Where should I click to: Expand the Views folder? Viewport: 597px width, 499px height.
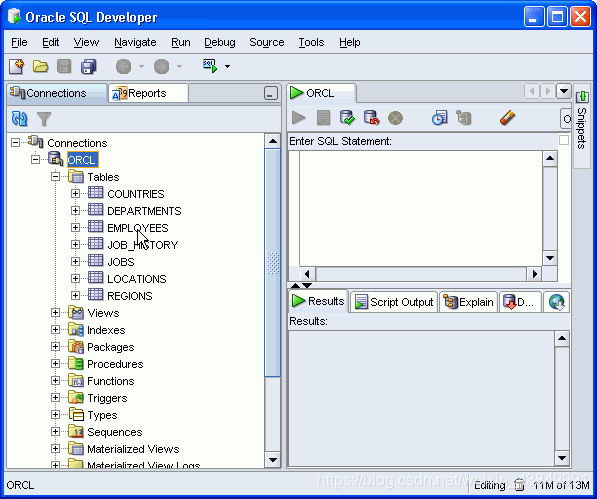tap(56, 312)
